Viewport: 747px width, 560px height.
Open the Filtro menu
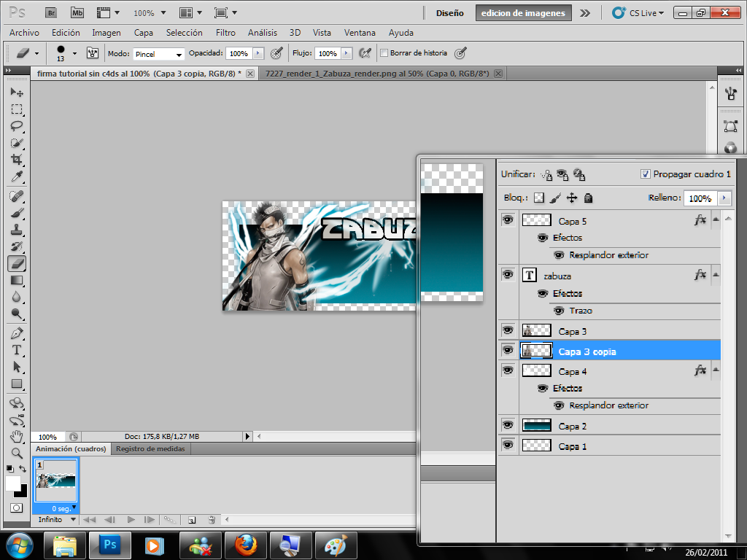tap(225, 32)
